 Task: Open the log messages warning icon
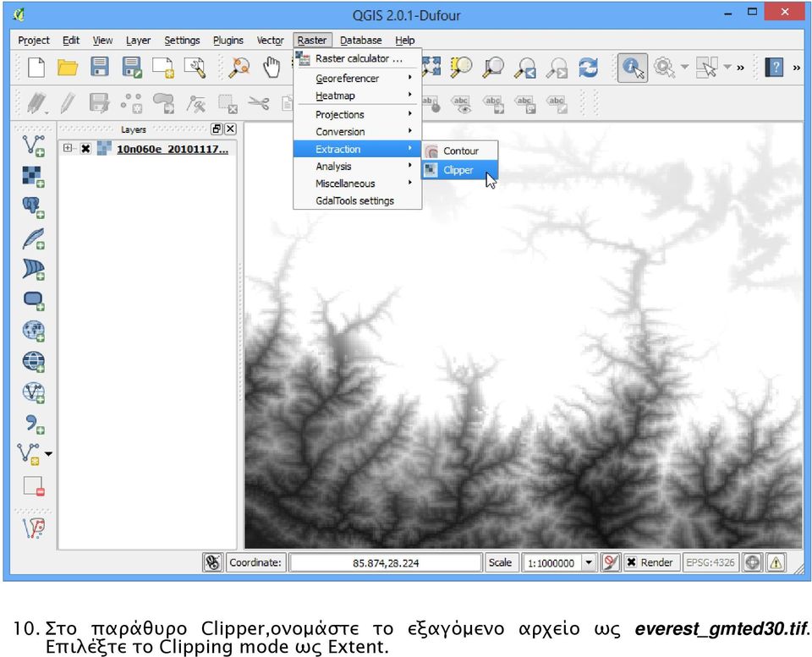776,562
